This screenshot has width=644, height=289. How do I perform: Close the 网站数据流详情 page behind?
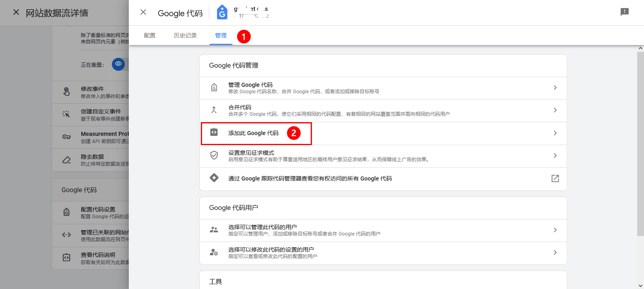coord(16,12)
